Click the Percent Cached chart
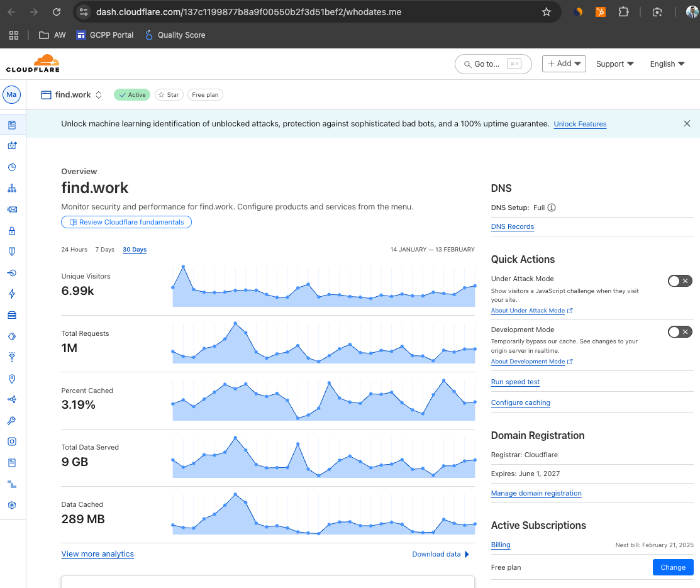 coord(324,400)
